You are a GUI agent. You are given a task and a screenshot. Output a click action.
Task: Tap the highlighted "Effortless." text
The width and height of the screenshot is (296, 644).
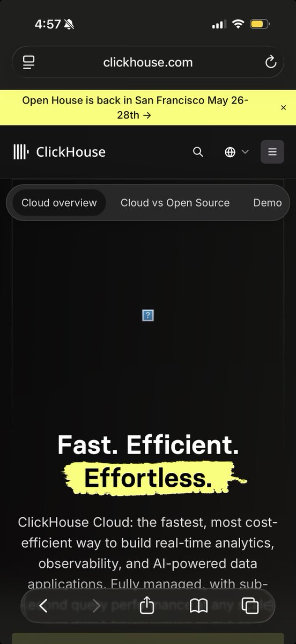pos(148,478)
